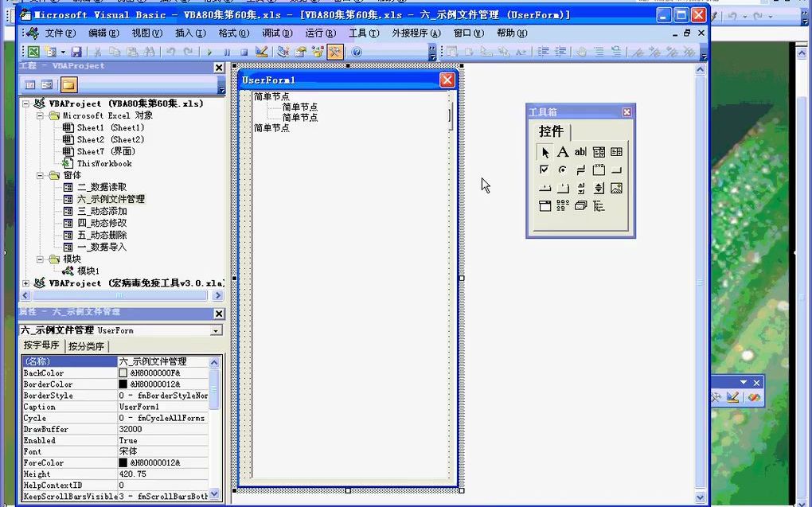Select the ComboBox control in the toolbox
812x507 pixels.
point(598,151)
